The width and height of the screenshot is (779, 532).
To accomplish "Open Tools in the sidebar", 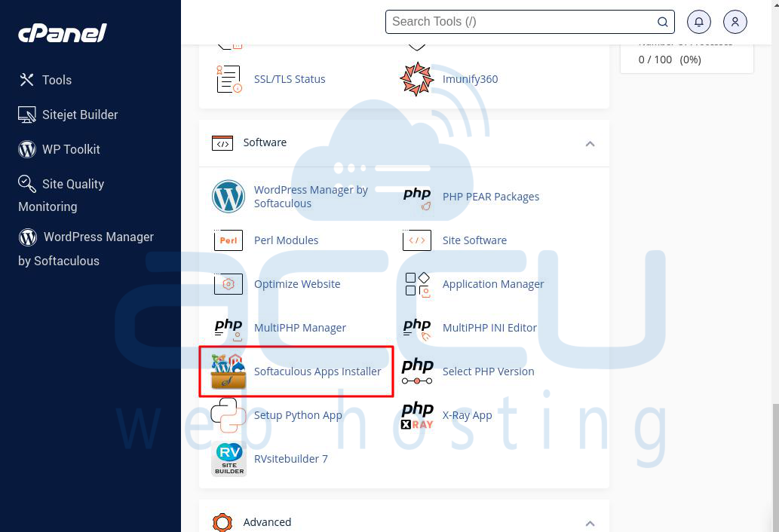I will 45,80.
